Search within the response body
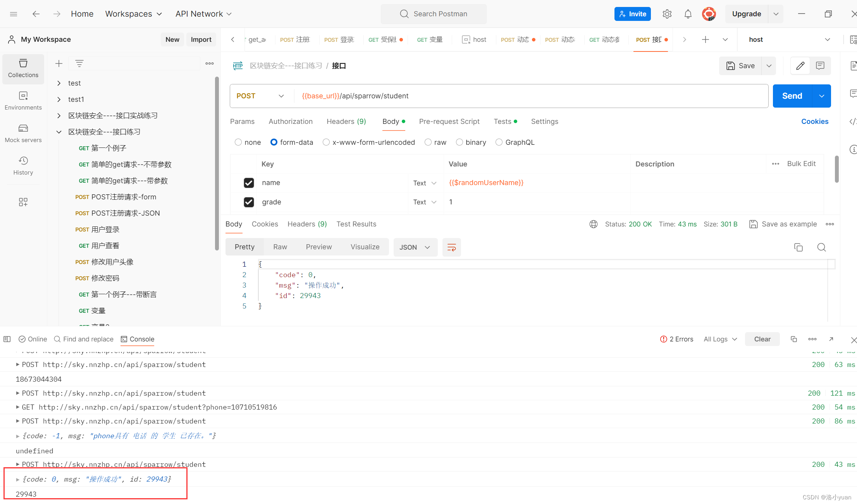Image resolution: width=857 pixels, height=504 pixels. (821, 247)
